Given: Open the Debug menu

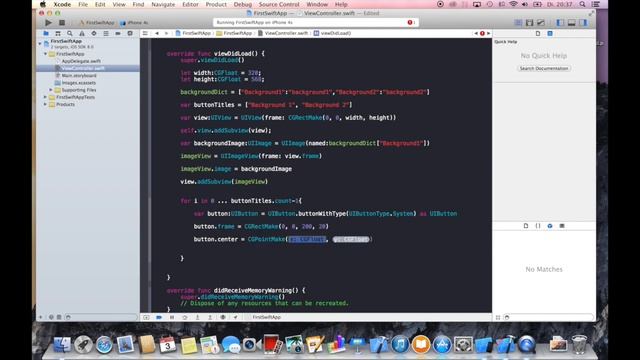Looking at the screenshot, I should 242,4.
